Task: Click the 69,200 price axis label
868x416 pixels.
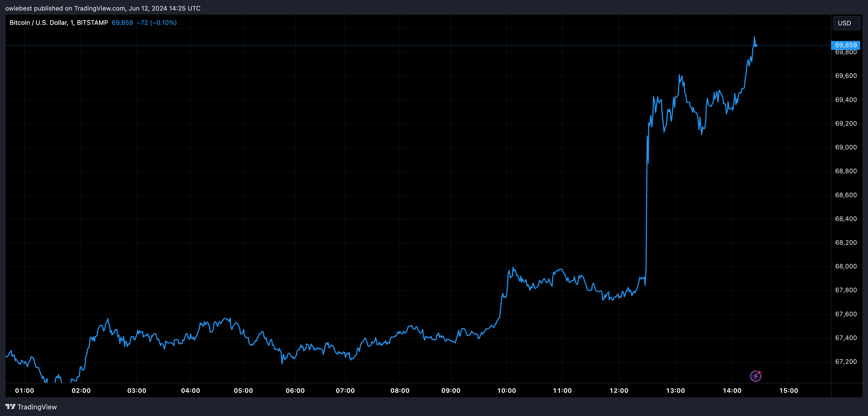Action: 846,124
